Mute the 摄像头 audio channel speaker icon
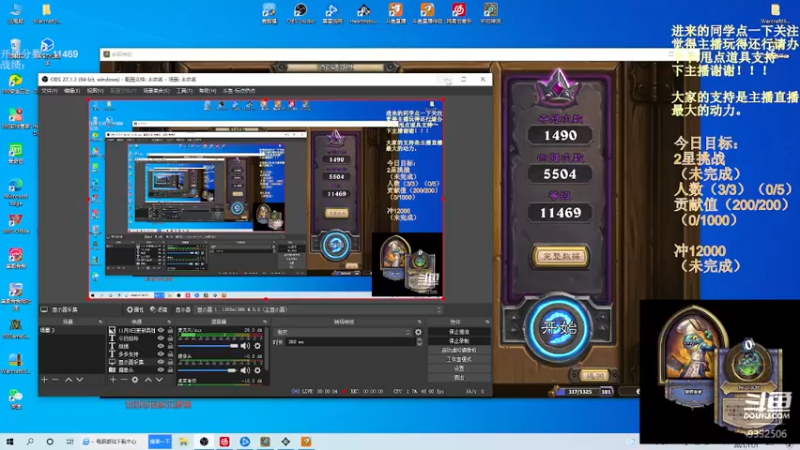The height and width of the screenshot is (450, 800). point(245,370)
